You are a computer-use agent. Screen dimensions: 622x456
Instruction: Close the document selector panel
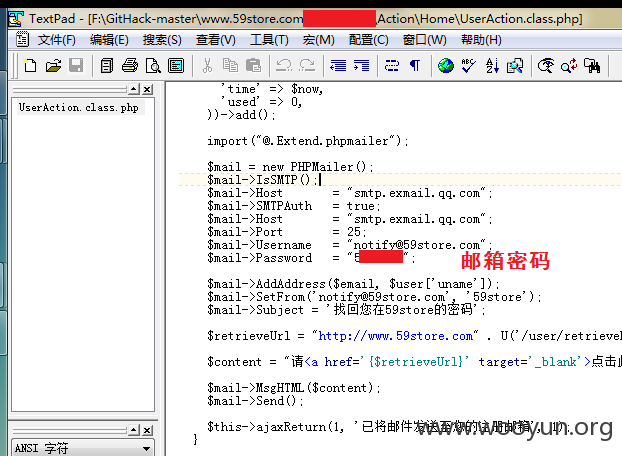[147, 90]
